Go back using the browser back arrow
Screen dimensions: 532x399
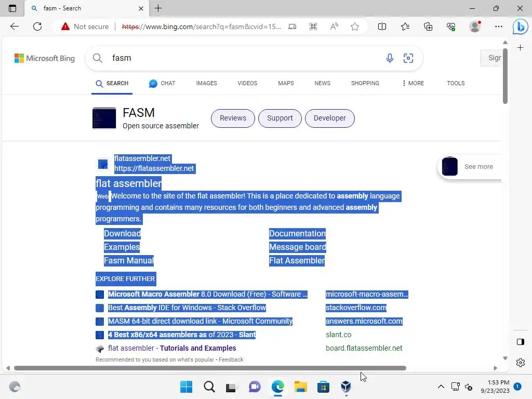tap(14, 26)
